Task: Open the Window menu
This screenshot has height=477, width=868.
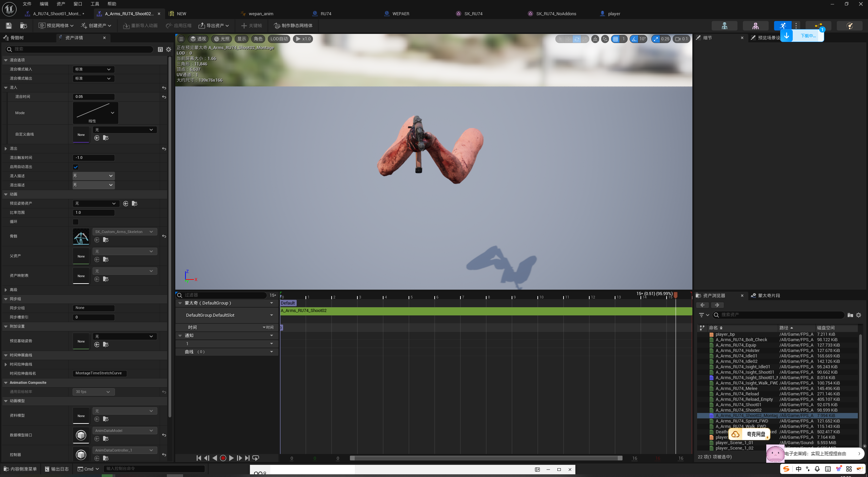Action: tap(78, 4)
